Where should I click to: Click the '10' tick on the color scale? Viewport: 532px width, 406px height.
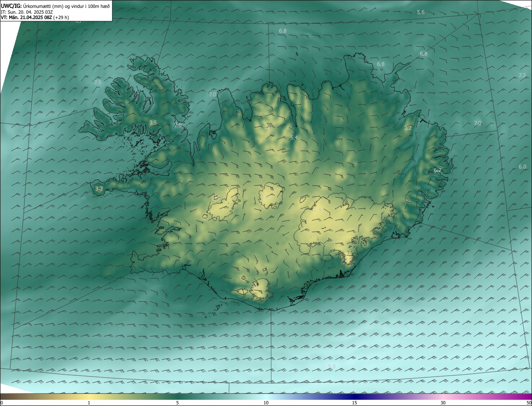(266, 403)
